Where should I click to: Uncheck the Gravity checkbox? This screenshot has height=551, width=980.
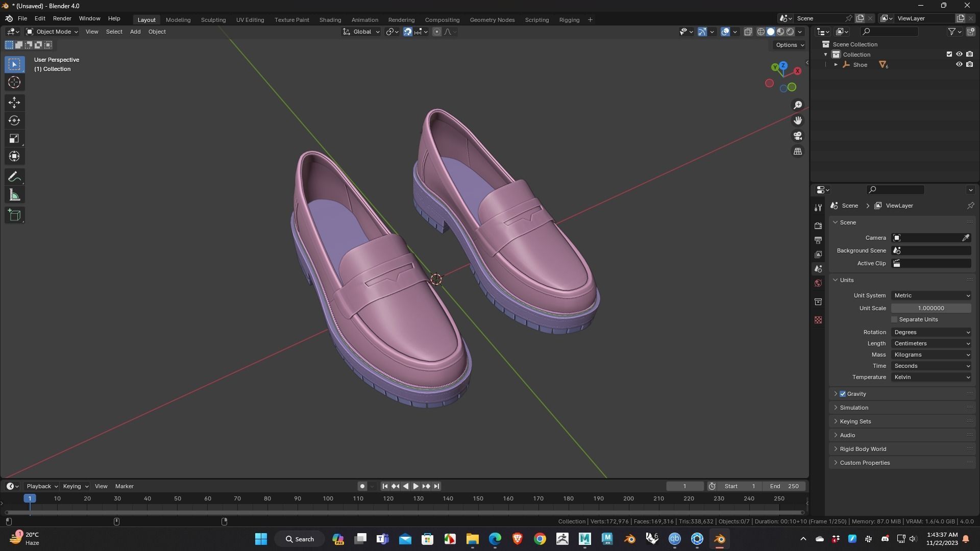(x=843, y=394)
